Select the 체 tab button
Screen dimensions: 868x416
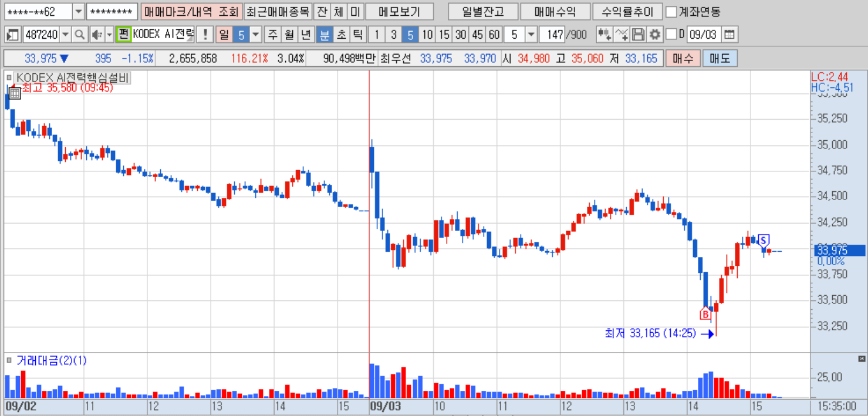click(x=339, y=12)
